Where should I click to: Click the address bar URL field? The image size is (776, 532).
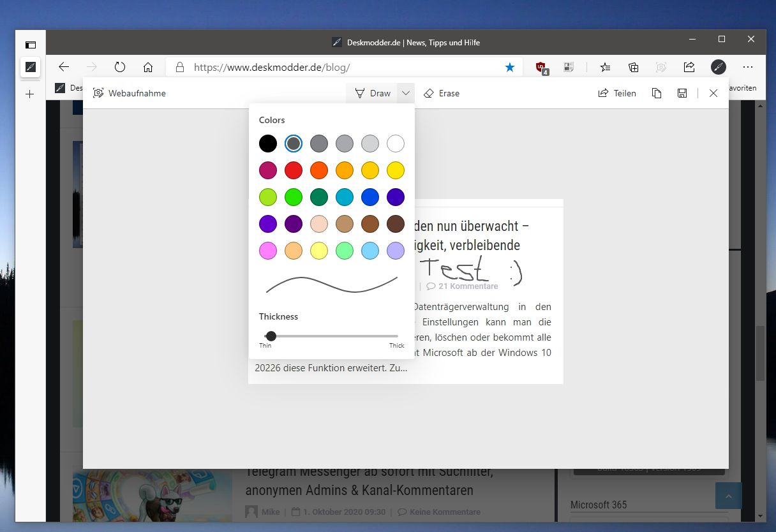pyautogui.click(x=345, y=67)
